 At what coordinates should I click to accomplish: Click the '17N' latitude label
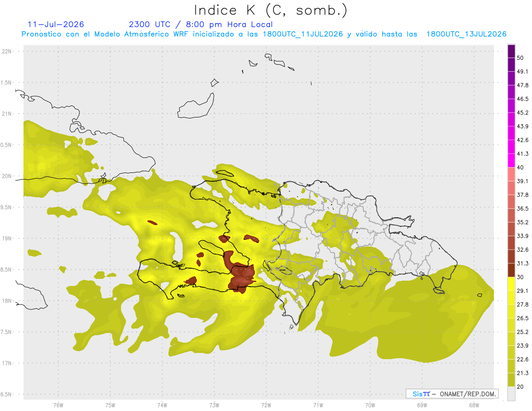(x=7, y=363)
